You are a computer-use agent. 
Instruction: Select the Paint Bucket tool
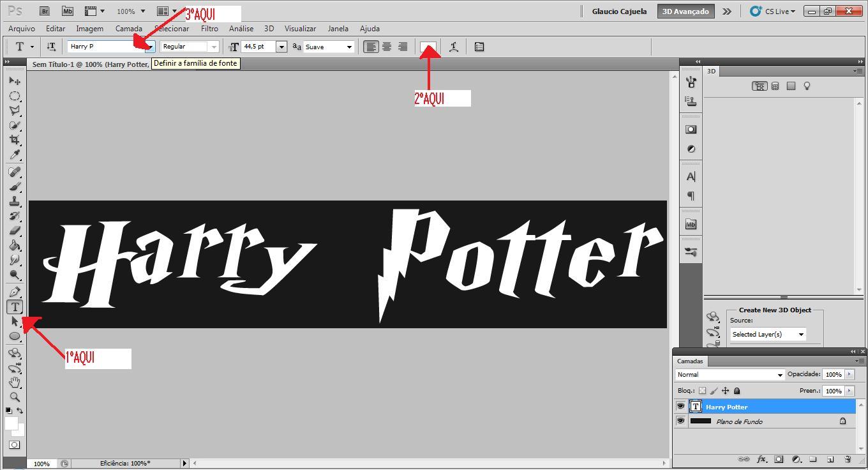point(15,245)
